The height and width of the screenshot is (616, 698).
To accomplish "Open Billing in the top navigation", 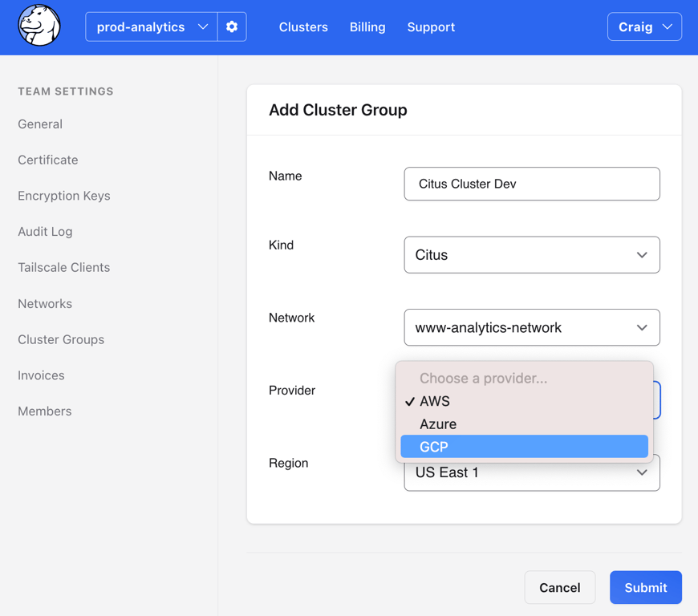I will click(367, 27).
